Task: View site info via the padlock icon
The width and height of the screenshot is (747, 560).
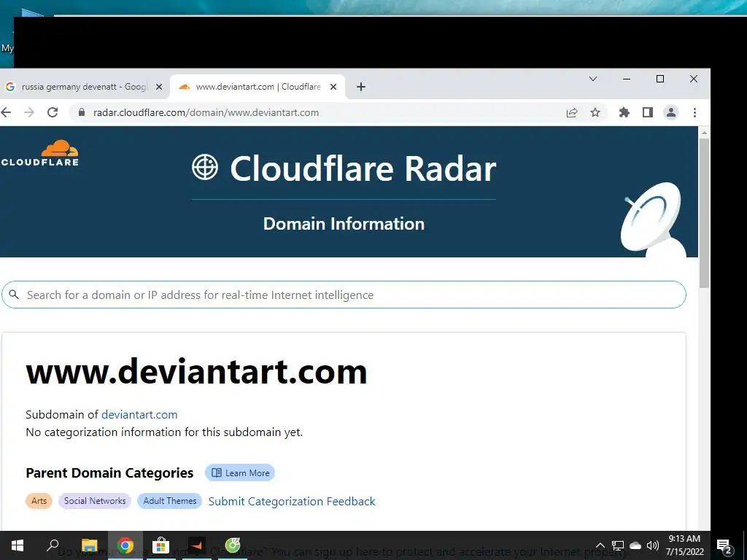Action: coord(82,112)
